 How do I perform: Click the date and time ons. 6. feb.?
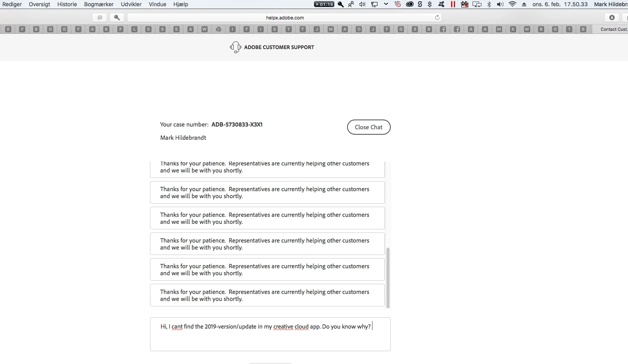560,4
